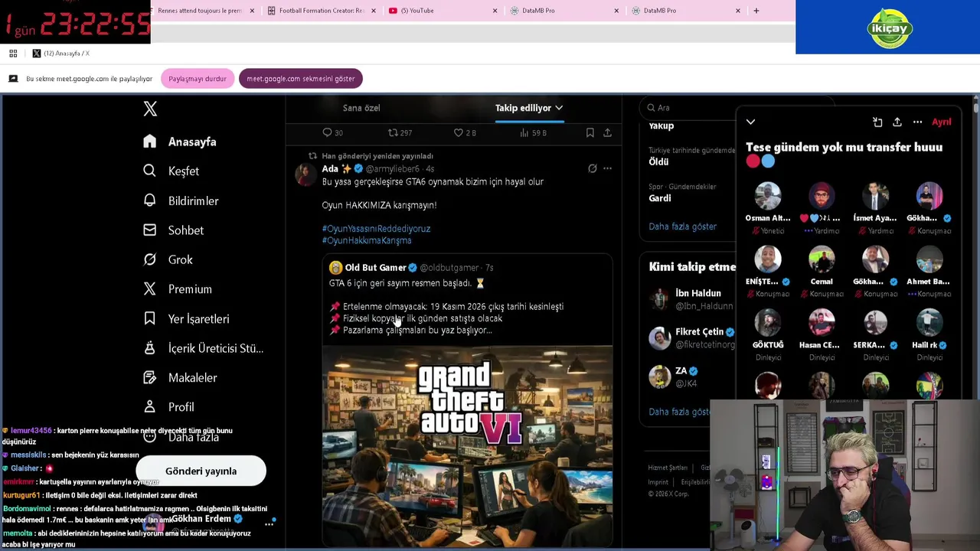Close the Rennes attend toujours tab
This screenshot has height=551, width=980.
(252, 11)
